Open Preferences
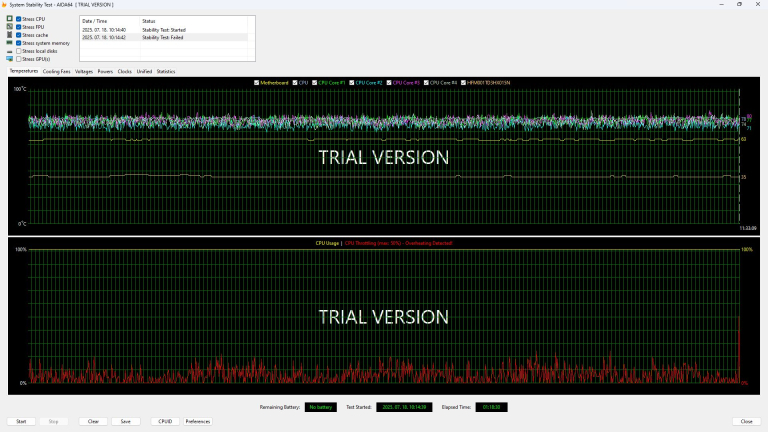The height and width of the screenshot is (432, 768). 198,421
